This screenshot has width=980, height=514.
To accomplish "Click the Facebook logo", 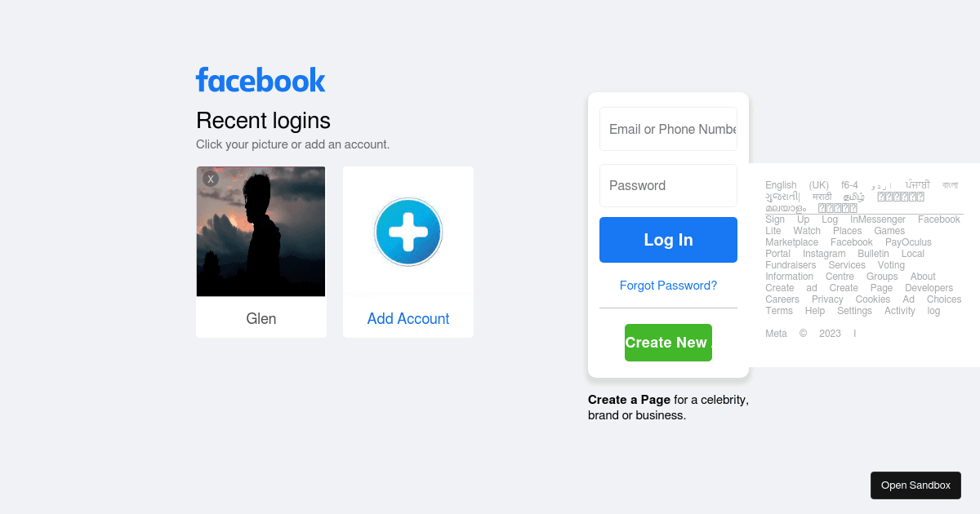I will point(260,79).
